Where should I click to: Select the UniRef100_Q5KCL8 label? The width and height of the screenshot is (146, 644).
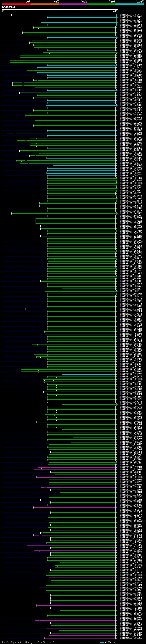click(x=131, y=251)
